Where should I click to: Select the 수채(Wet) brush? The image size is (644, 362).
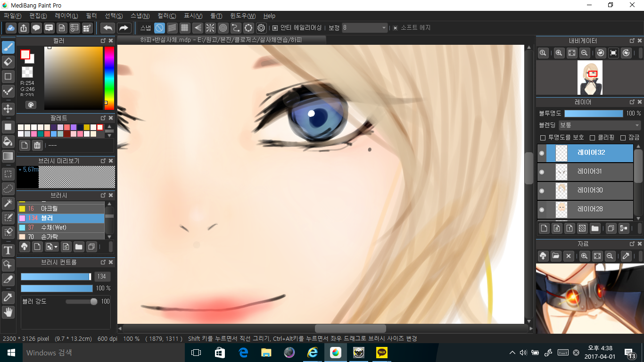coord(61,227)
